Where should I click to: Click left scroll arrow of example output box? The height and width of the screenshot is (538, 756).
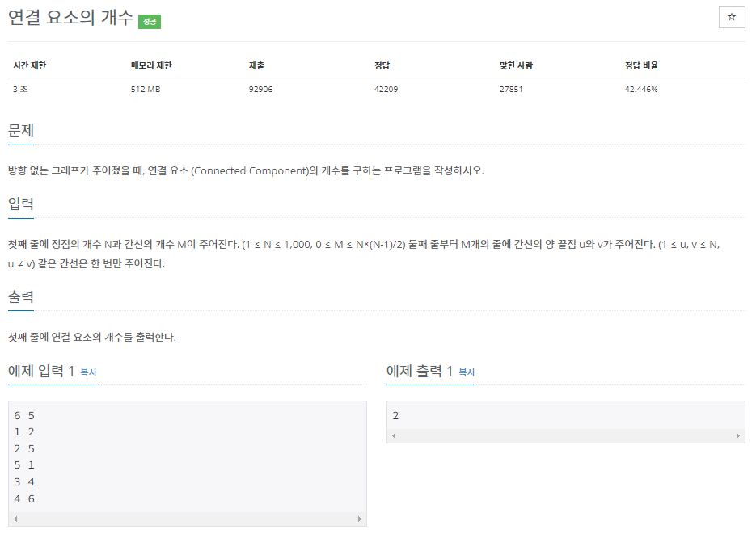pyautogui.click(x=394, y=435)
